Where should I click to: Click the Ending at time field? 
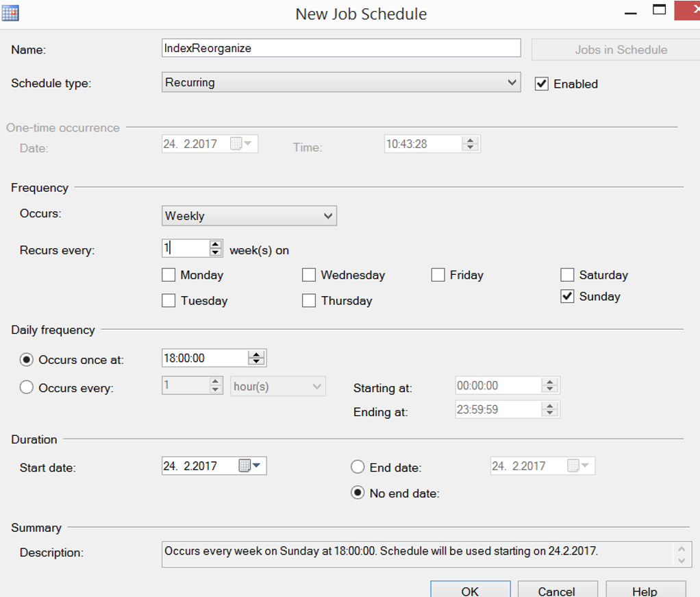pos(499,409)
